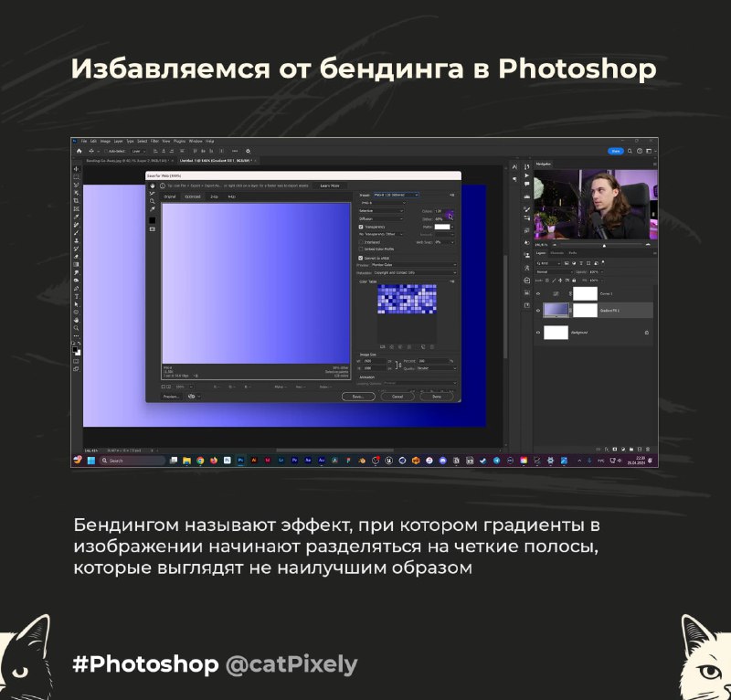Open the Quality resampling dropdown
This screenshot has width=731, height=700.
437,368
